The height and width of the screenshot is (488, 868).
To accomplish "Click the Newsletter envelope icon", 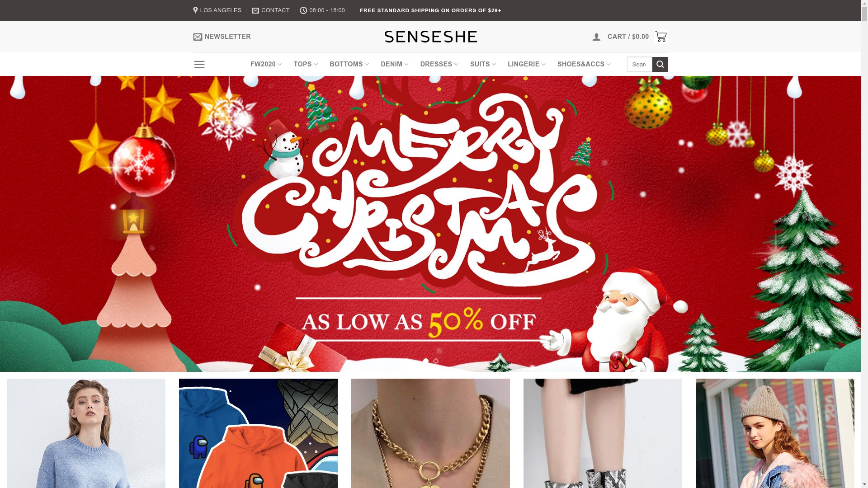I will (x=198, y=37).
